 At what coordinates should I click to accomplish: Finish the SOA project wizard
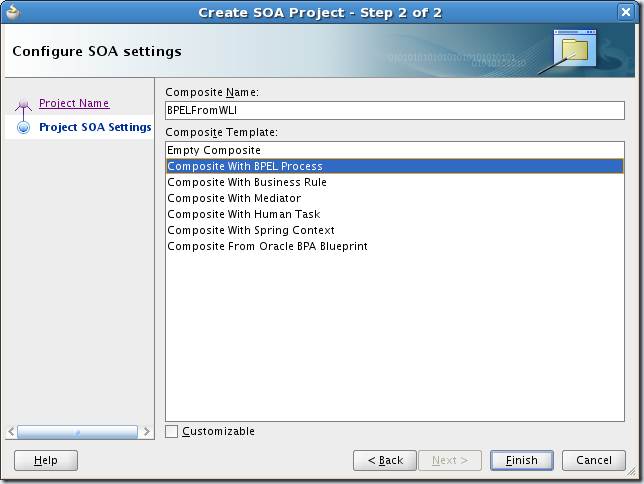pyautogui.click(x=522, y=460)
